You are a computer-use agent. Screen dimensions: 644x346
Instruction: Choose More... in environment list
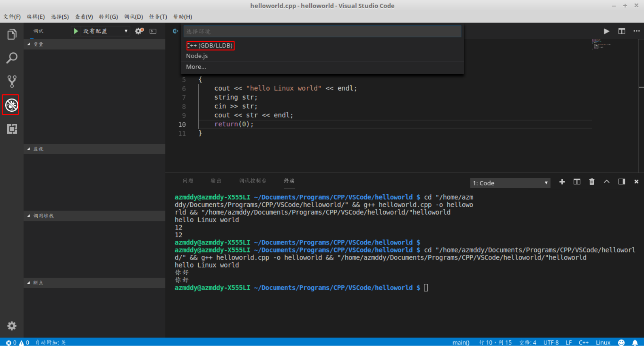click(322, 67)
